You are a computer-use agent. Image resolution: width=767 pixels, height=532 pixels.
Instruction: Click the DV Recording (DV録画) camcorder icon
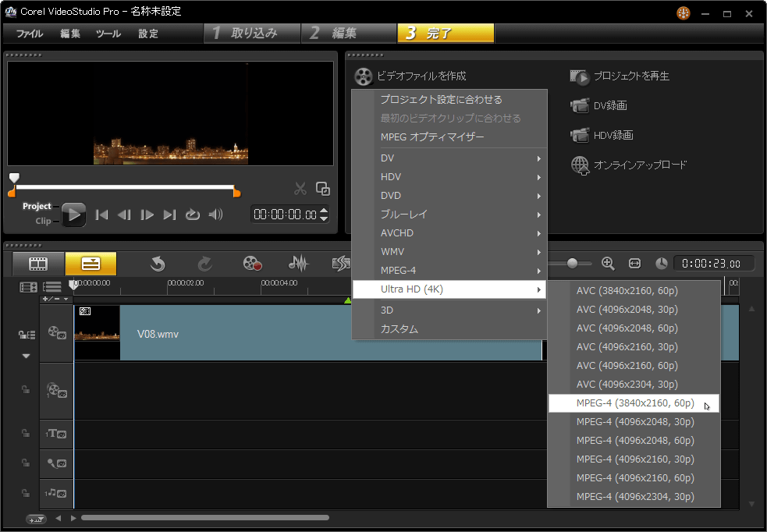(581, 105)
